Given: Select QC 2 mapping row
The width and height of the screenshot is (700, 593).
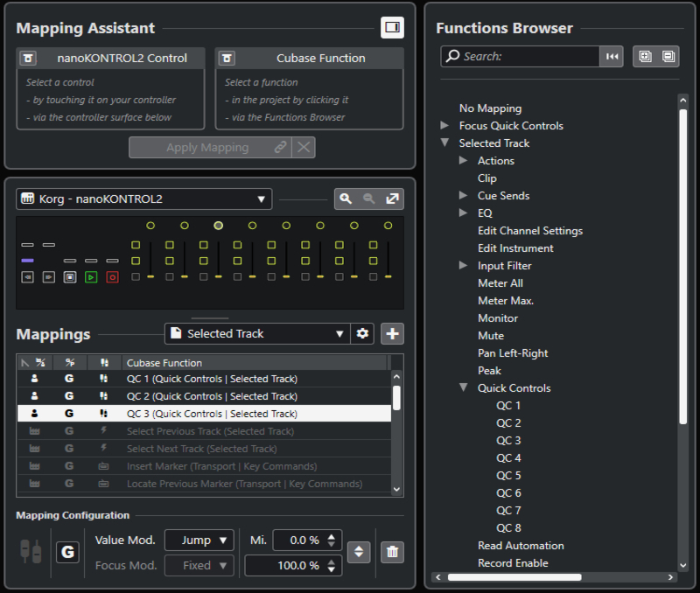Looking at the screenshot, I should (204, 396).
